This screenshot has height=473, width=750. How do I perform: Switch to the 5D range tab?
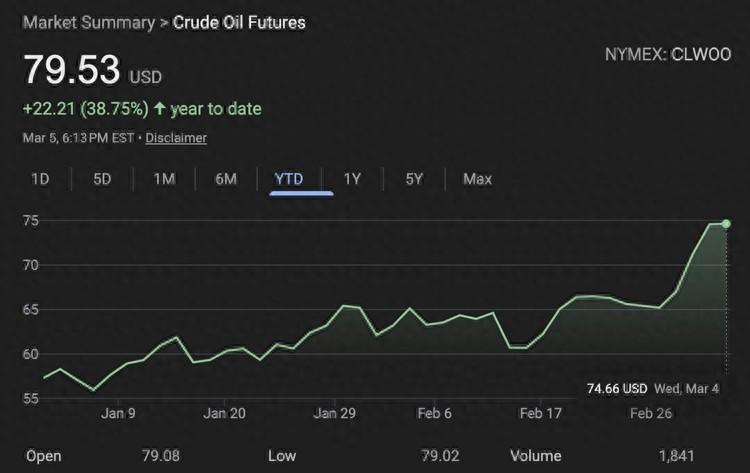[102, 179]
